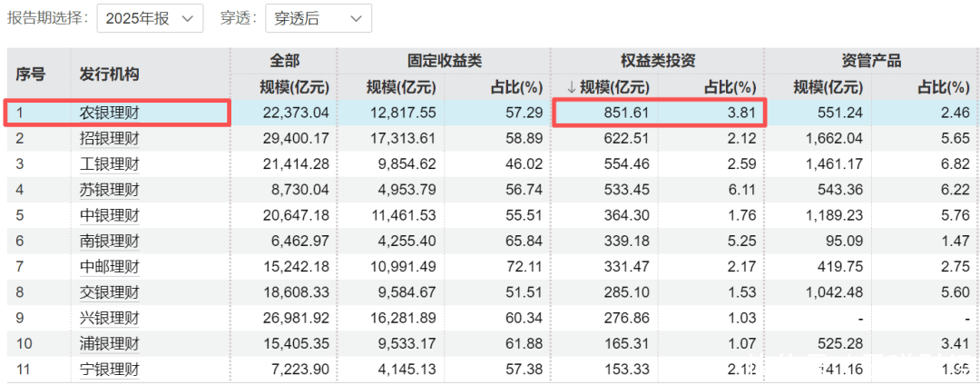Select the 8,730.04 total scale cell
This screenshot has width=980, height=385.
300,190
